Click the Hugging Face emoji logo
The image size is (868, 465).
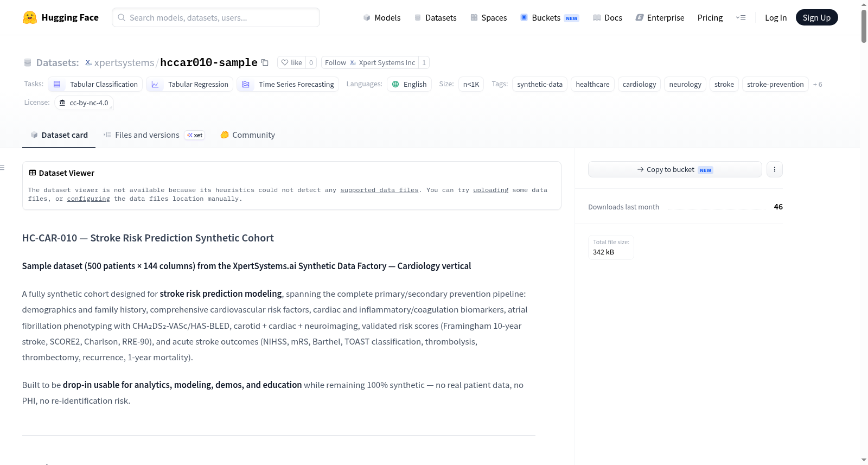pyautogui.click(x=30, y=17)
